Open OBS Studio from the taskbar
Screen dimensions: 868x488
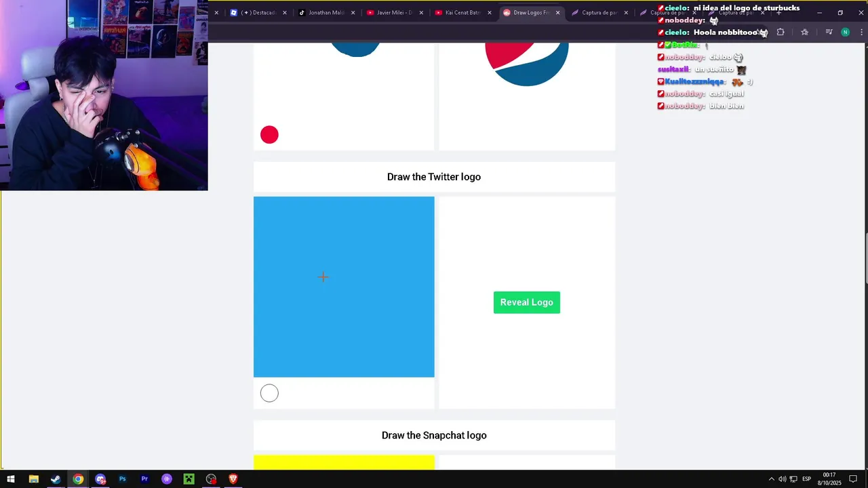212,479
